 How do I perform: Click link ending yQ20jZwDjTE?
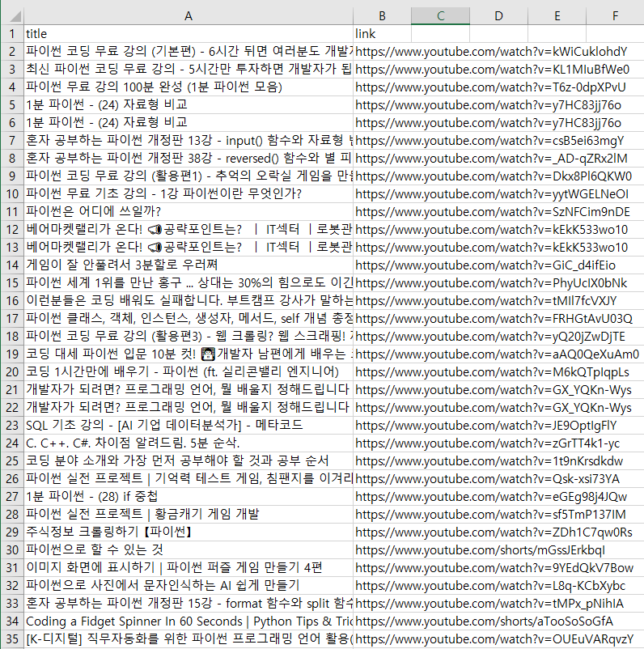490,337
